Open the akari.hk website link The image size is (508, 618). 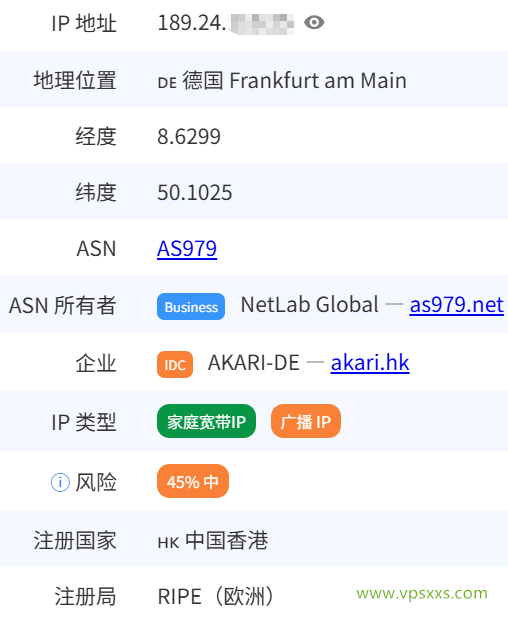[370, 363]
